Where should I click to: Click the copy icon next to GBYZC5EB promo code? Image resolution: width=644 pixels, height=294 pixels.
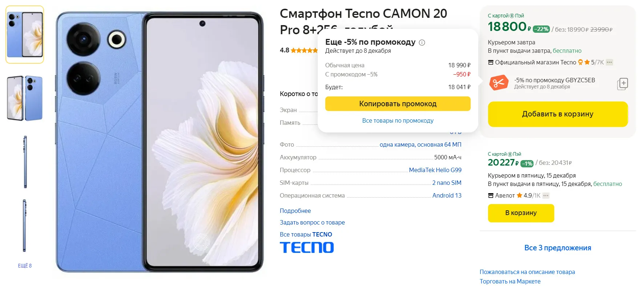coord(623,84)
